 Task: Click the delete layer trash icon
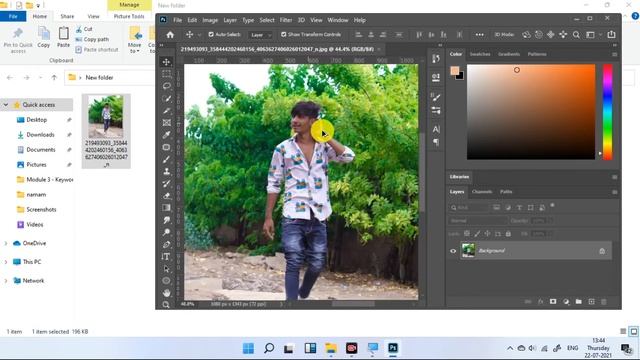coord(604,302)
